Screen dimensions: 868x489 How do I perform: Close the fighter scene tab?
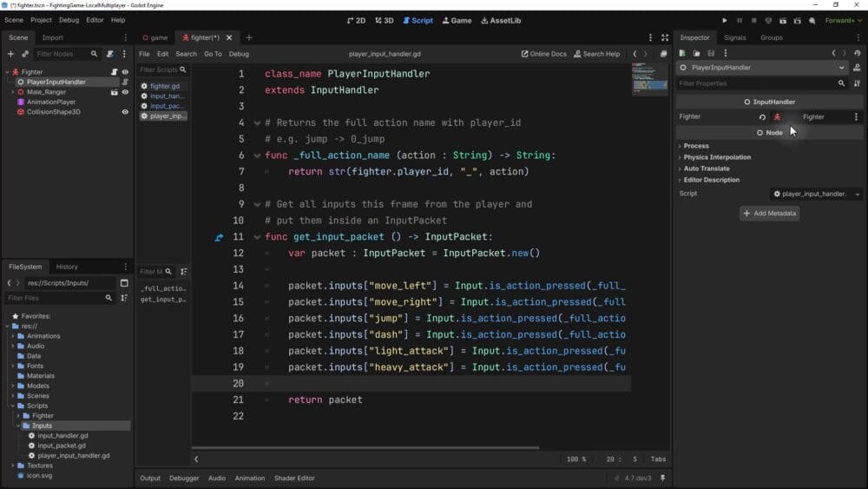pos(229,37)
